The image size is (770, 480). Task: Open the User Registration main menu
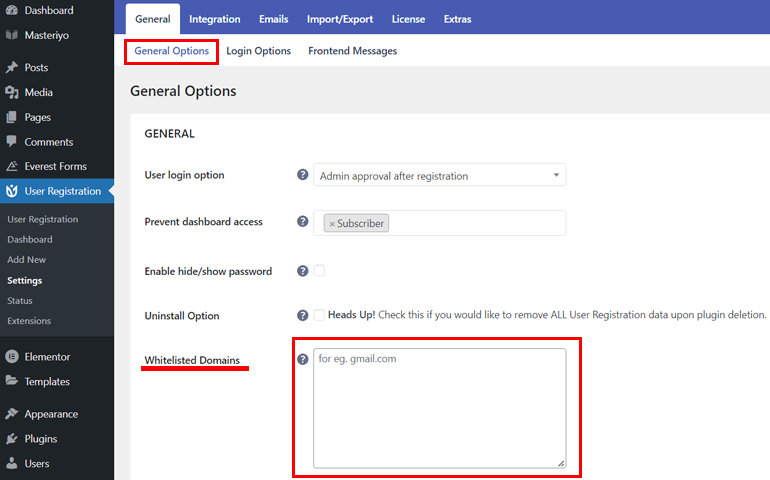[x=57, y=191]
